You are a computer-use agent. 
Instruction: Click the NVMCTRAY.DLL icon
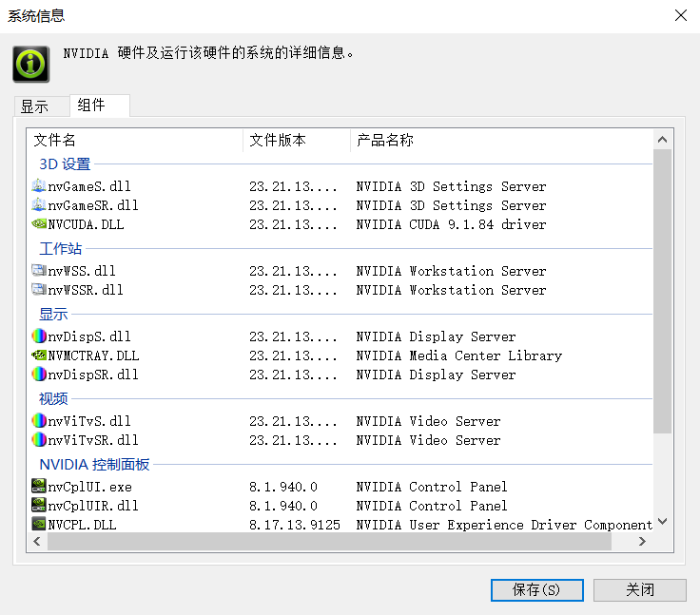[x=39, y=356]
